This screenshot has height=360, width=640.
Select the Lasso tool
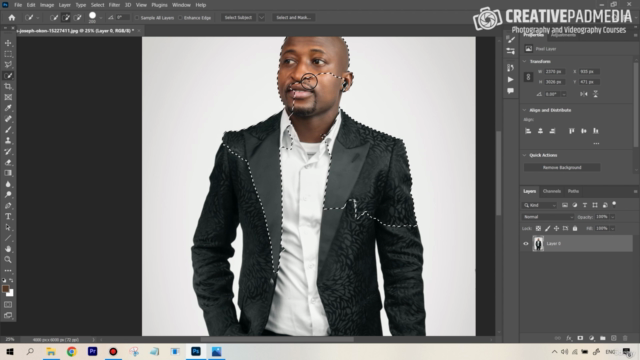coord(8,64)
